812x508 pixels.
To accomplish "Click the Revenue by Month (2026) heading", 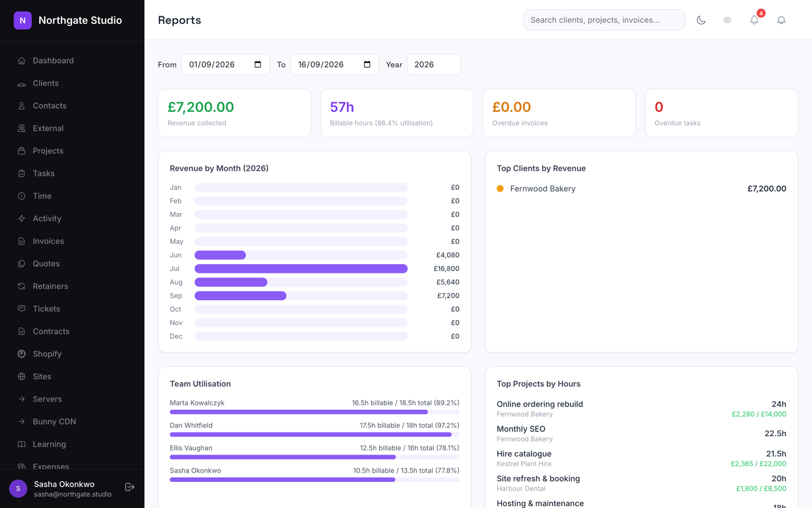I will click(x=219, y=168).
